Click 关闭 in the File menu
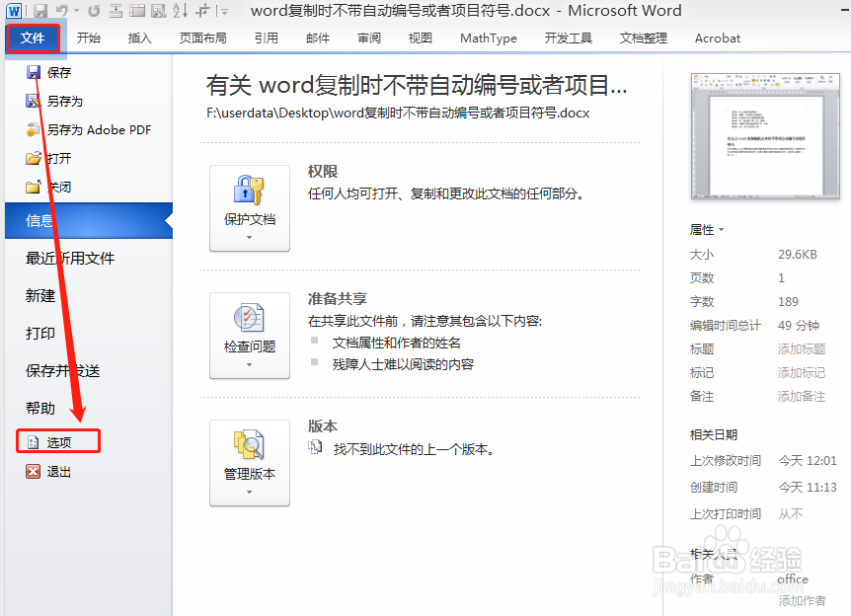 coord(48,188)
